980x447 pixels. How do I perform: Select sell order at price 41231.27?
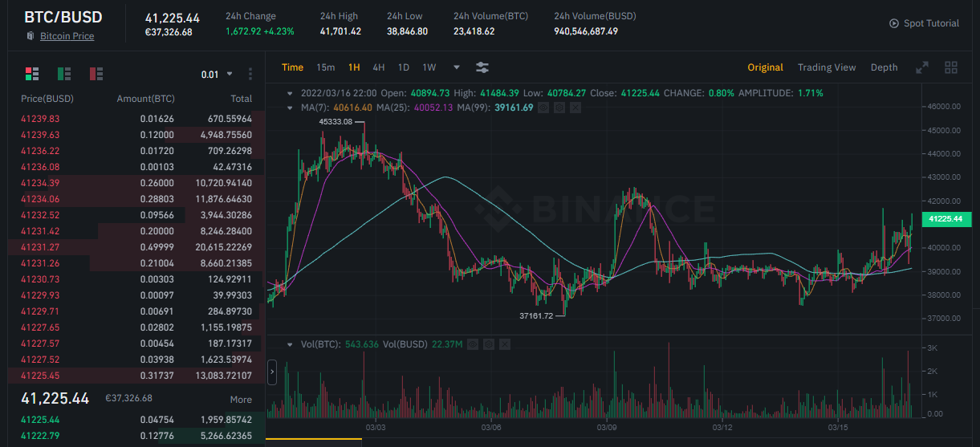click(136, 247)
